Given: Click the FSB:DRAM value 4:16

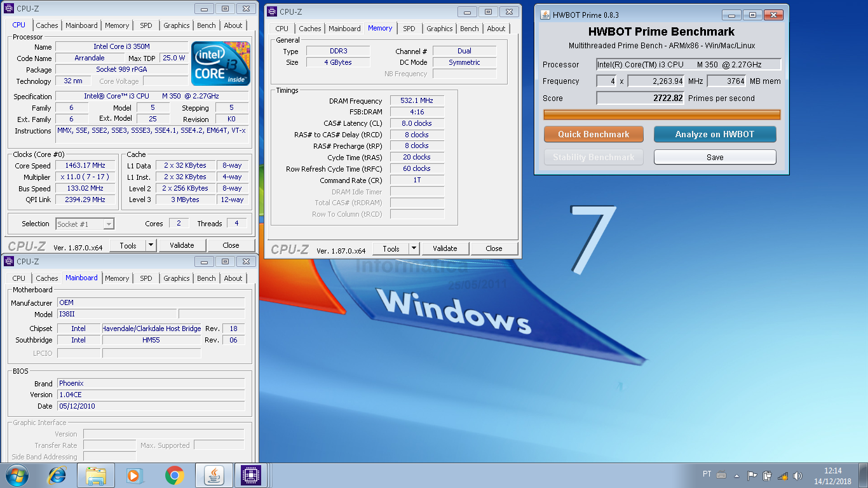Looking at the screenshot, I should click(x=417, y=112).
